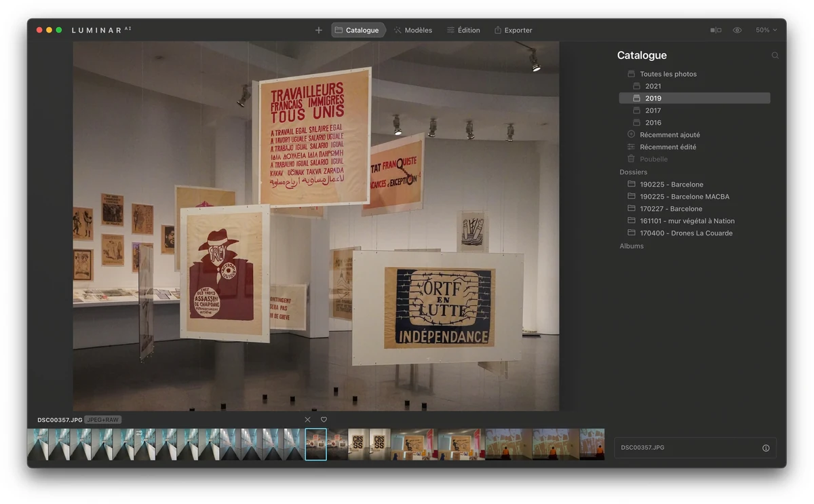
Task: Click the DSC00357.JPG info field
Action: (695, 448)
